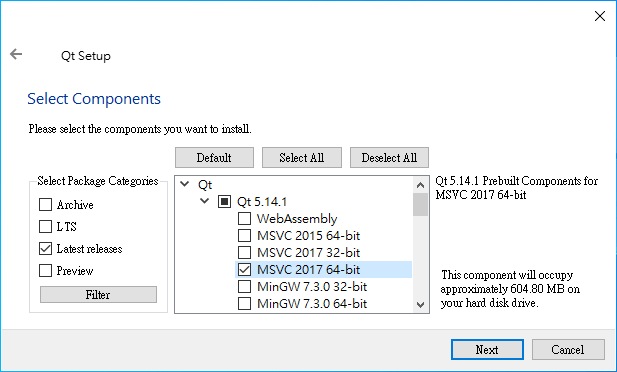Select the MSVC 2017 64-bit row label
The width and height of the screenshot is (617, 372).
pos(308,270)
